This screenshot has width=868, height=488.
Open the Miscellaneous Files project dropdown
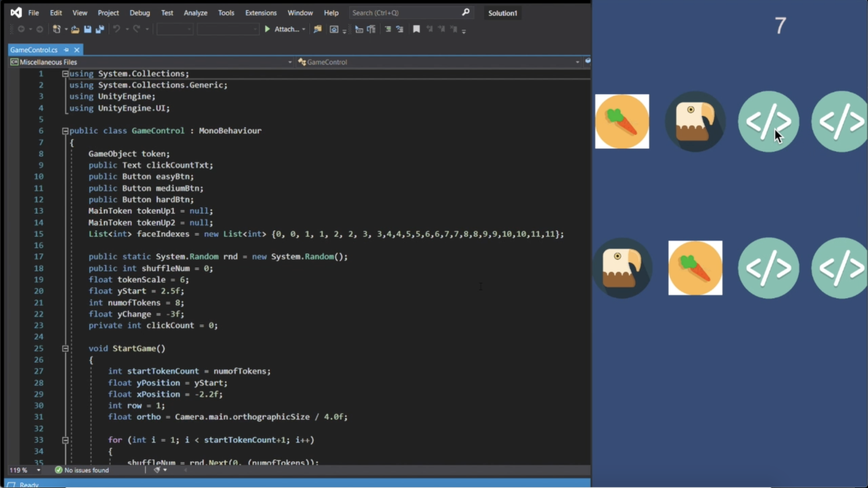[290, 62]
